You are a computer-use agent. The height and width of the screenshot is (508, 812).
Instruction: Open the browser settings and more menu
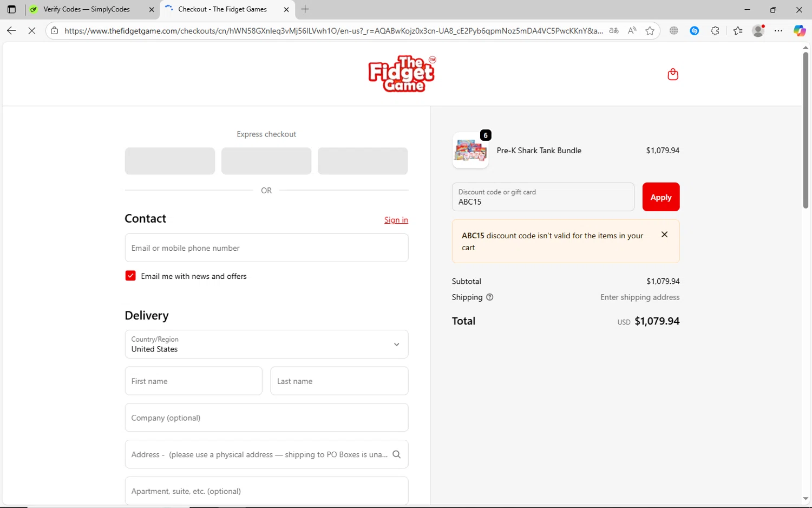(778, 31)
